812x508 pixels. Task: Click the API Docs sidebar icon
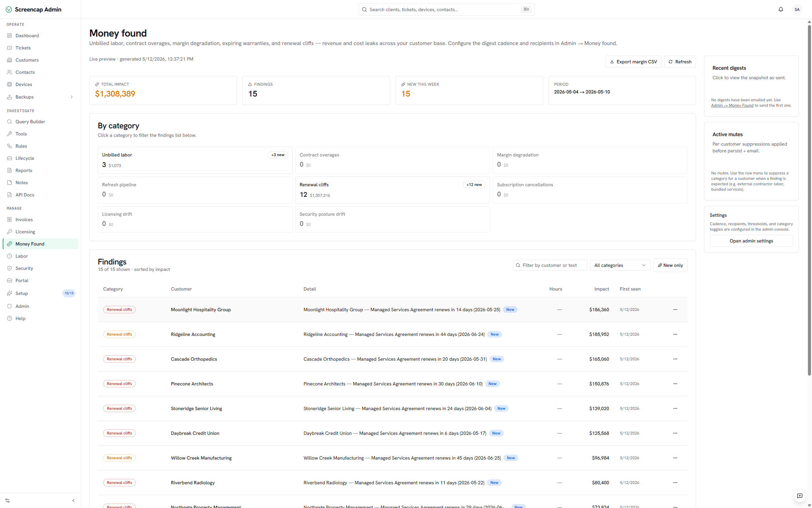point(9,195)
